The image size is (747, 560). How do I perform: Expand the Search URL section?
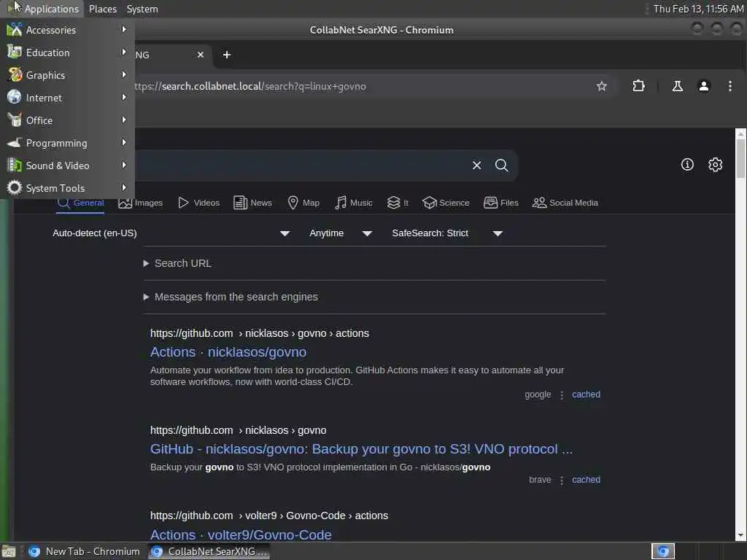click(x=177, y=263)
